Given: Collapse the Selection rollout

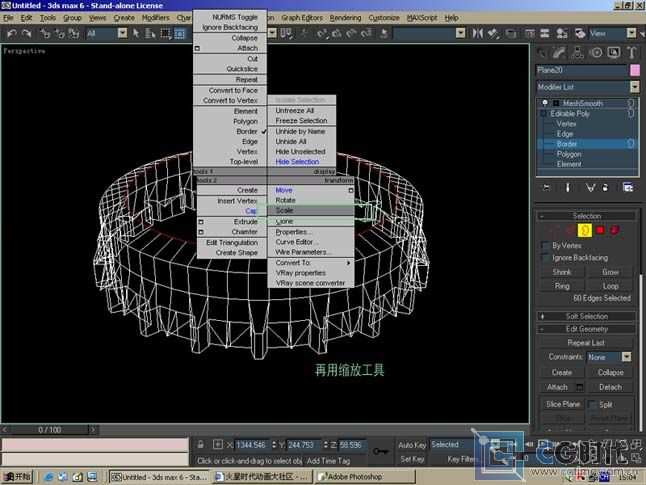Looking at the screenshot, I should 587,216.
